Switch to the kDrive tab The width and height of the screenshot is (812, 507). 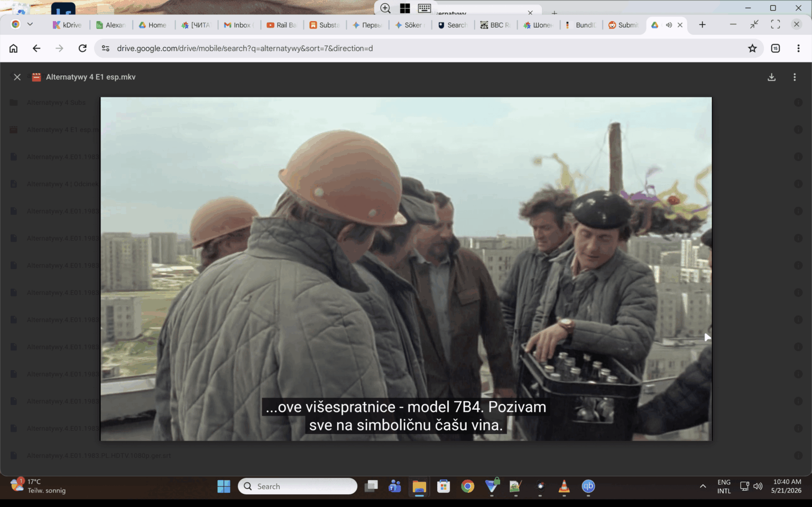click(67, 25)
